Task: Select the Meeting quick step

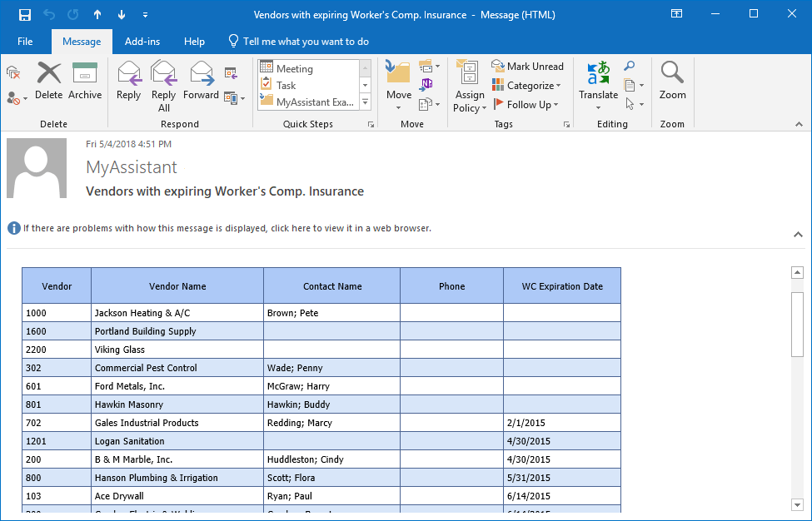Action: [x=308, y=68]
